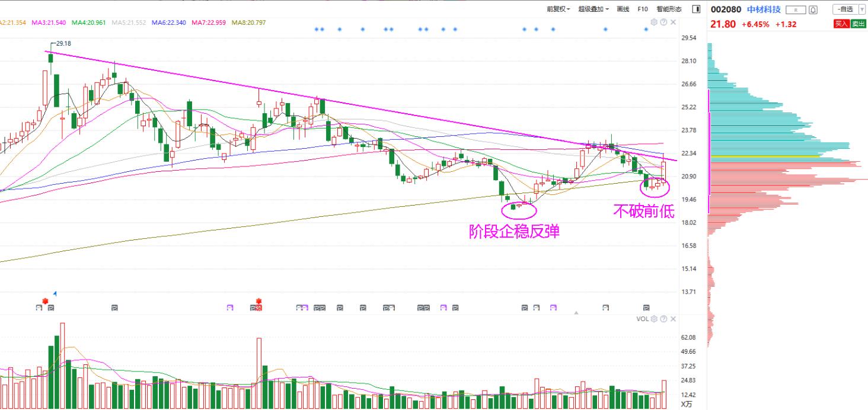Open the VOL indicator settings gear

tap(654, 319)
